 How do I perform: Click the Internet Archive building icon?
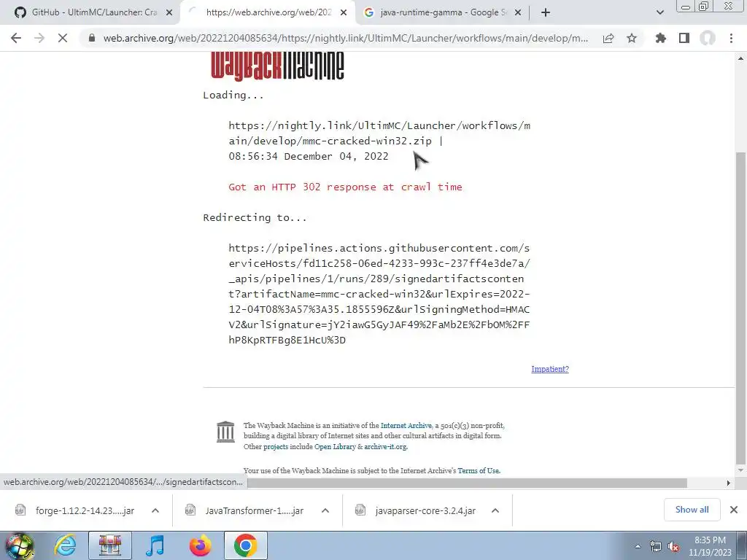[225, 432]
